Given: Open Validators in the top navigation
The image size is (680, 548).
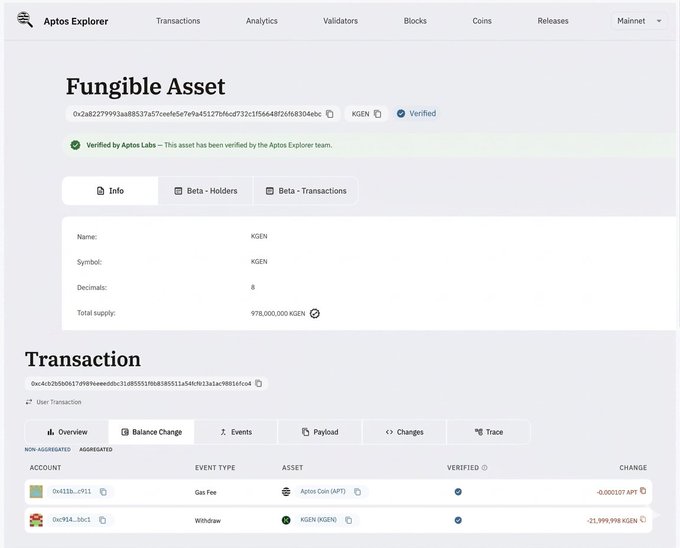Looking at the screenshot, I should [340, 21].
